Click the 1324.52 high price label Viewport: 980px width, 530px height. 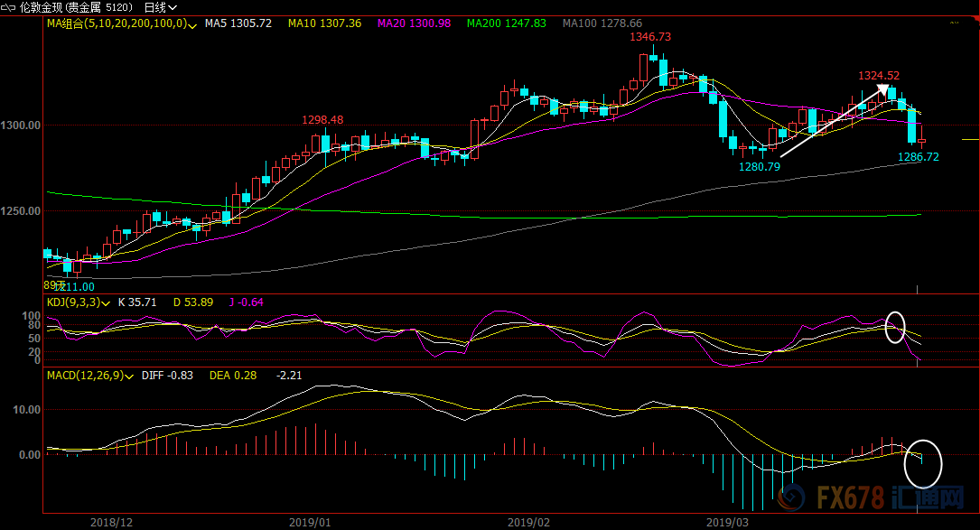tap(879, 76)
